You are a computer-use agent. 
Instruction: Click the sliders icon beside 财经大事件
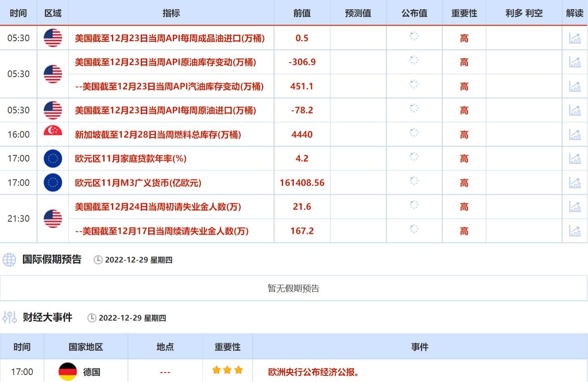[9, 317]
